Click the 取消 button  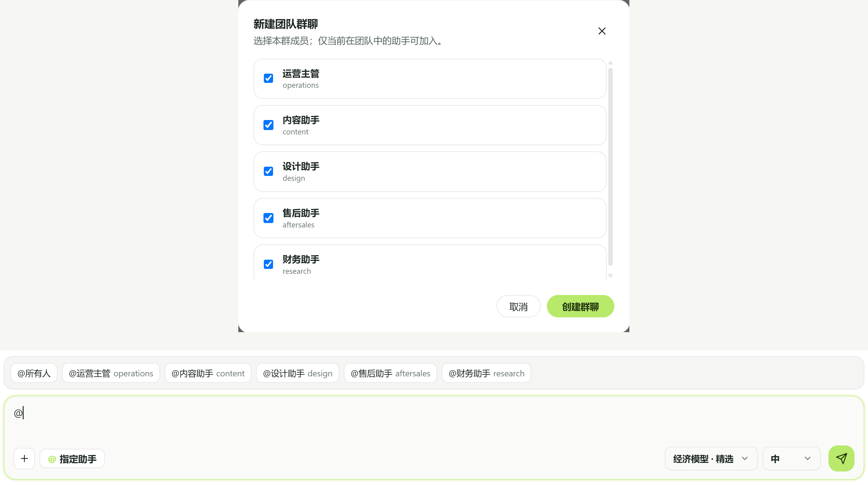(x=518, y=306)
